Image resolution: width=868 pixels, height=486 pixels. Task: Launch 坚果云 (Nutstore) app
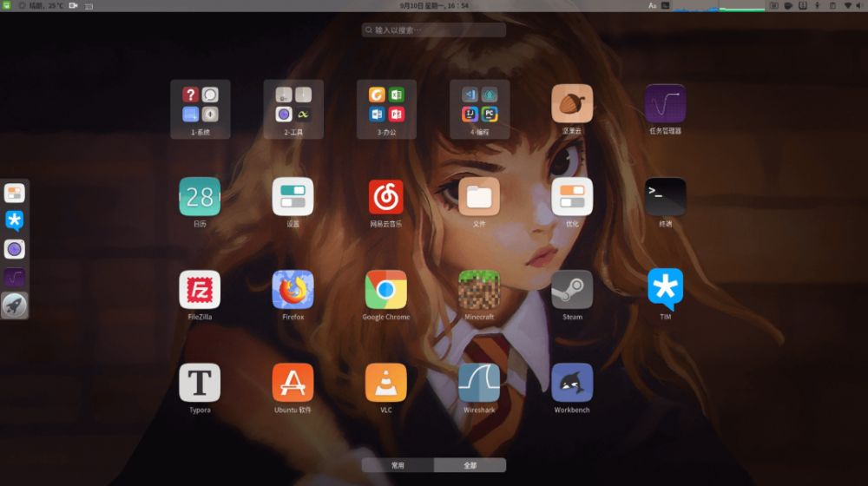point(572,103)
